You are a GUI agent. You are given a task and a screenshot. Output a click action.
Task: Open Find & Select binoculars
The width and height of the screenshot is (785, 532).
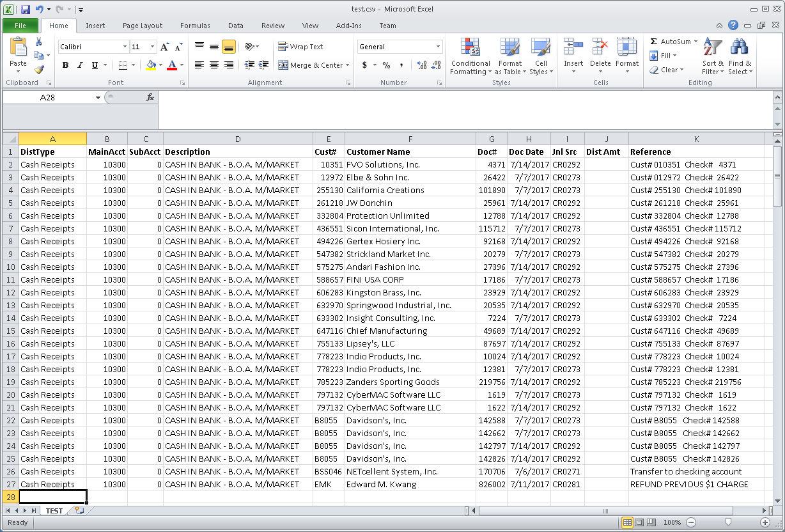click(740, 57)
